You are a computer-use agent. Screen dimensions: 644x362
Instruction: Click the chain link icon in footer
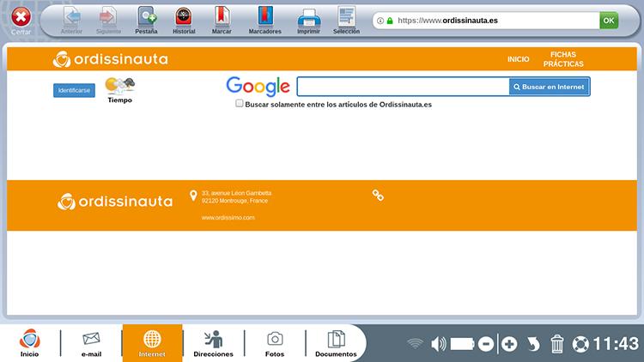coord(378,195)
